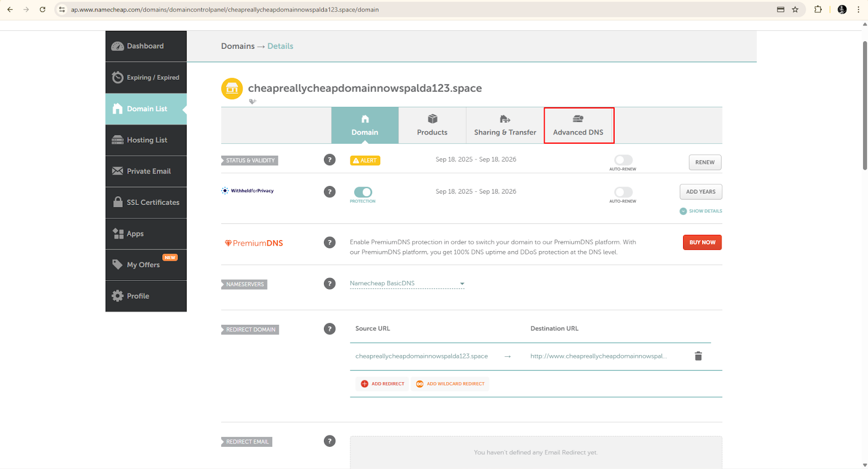868x469 pixels.
Task: Toggle domain auto-renew in Status & Validity row
Action: tap(623, 160)
